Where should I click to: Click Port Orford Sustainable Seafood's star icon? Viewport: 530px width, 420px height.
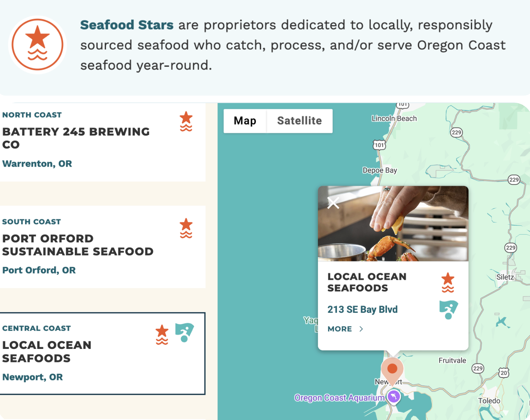pyautogui.click(x=186, y=228)
